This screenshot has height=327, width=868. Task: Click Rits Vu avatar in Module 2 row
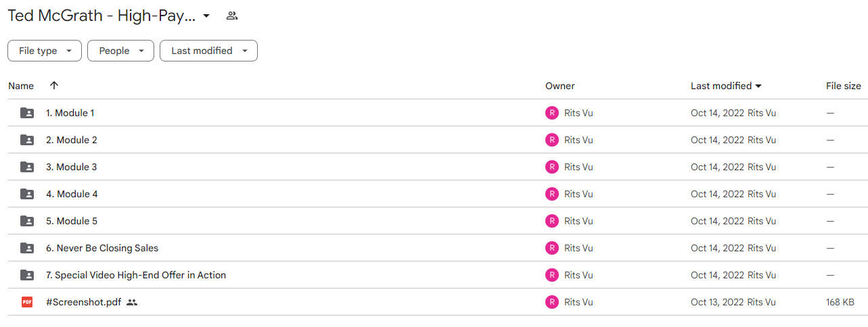(x=552, y=140)
